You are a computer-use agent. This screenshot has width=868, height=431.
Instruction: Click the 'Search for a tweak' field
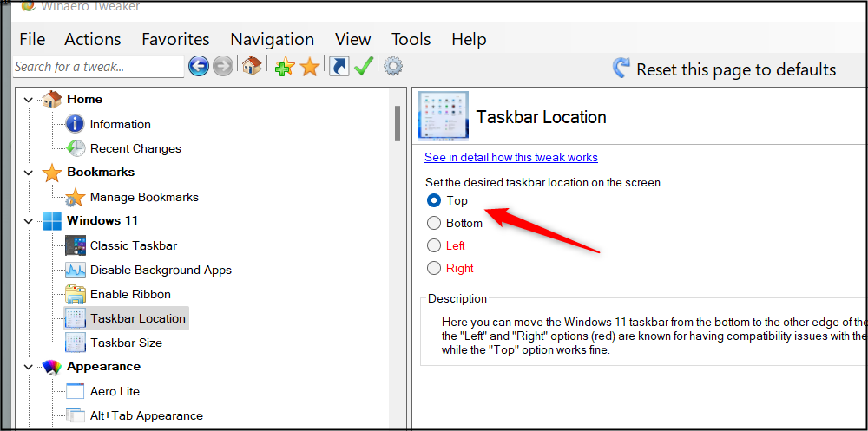pos(98,67)
